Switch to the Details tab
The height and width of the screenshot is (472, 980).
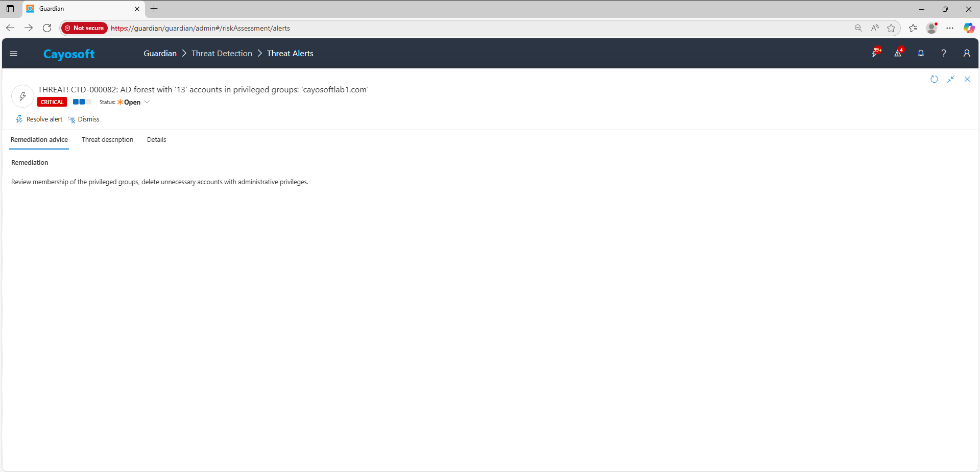coord(156,140)
